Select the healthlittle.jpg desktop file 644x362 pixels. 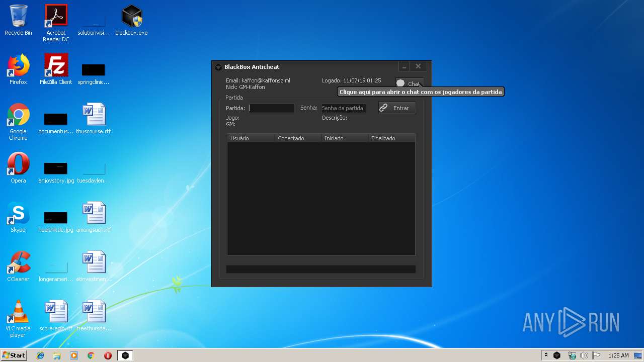[x=56, y=222]
